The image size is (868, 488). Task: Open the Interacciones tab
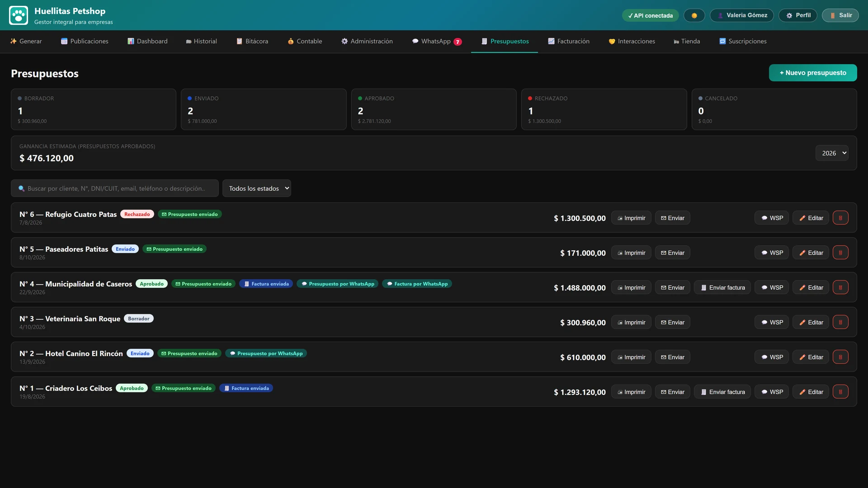point(631,41)
